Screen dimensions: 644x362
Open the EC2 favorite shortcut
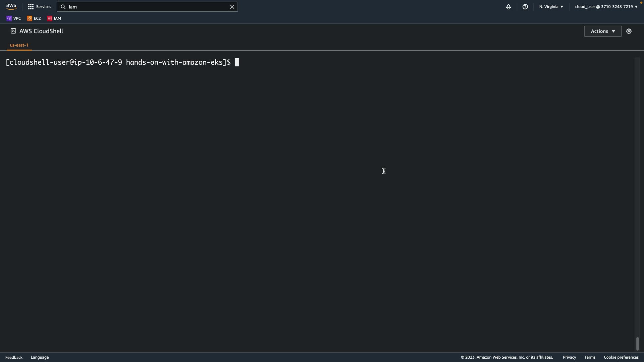pos(34,18)
